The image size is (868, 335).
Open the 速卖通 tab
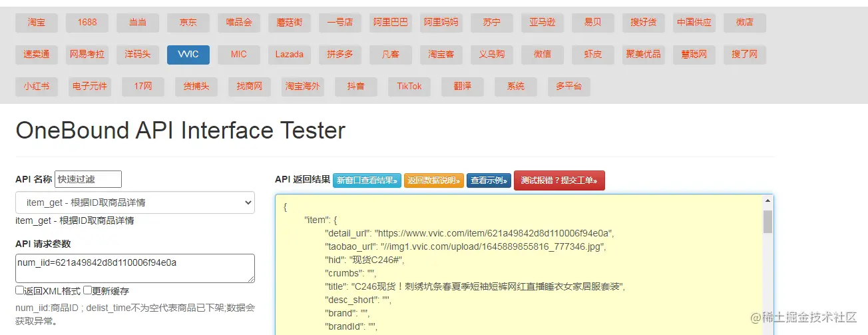click(37, 55)
